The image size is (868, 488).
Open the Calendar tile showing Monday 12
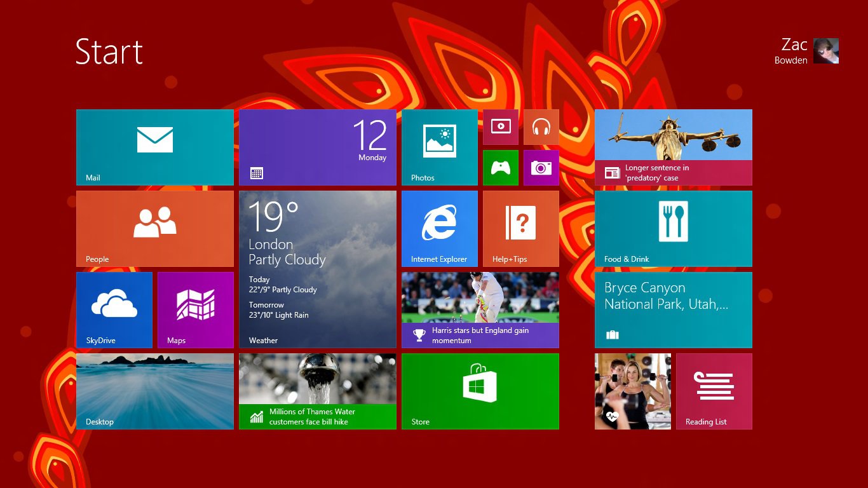click(x=317, y=146)
